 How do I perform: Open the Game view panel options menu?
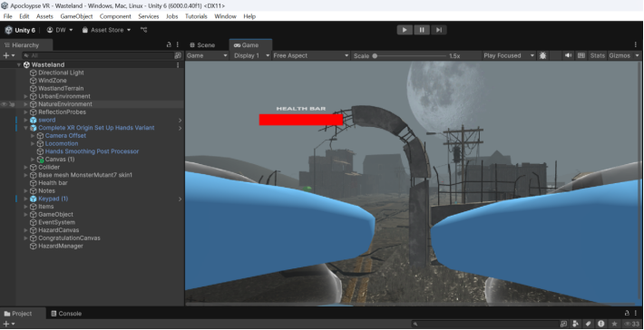pyautogui.click(x=635, y=44)
